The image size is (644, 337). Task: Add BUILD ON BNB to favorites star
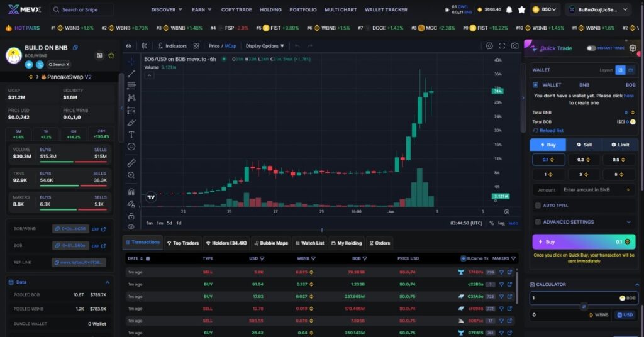click(111, 55)
